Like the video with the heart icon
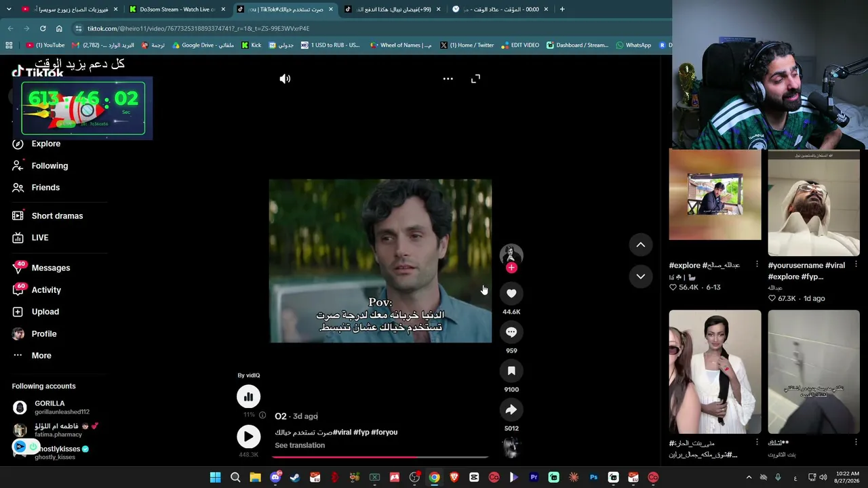Viewport: 868px width, 488px height. 511,293
